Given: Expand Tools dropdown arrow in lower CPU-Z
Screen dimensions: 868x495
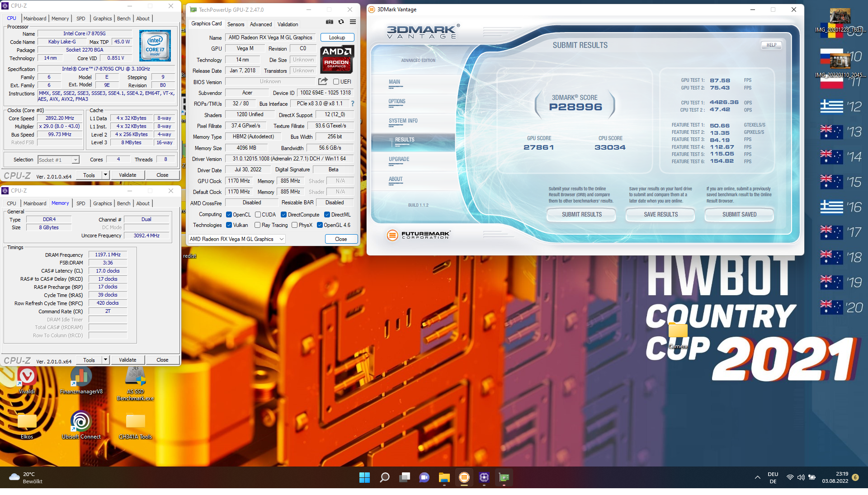Looking at the screenshot, I should [105, 360].
